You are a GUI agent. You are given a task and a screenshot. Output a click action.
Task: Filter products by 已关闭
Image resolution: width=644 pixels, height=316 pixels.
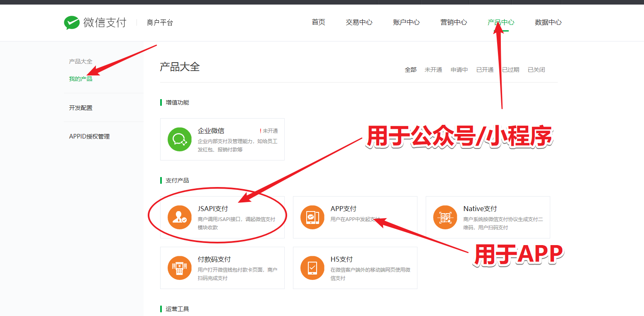tap(536, 70)
